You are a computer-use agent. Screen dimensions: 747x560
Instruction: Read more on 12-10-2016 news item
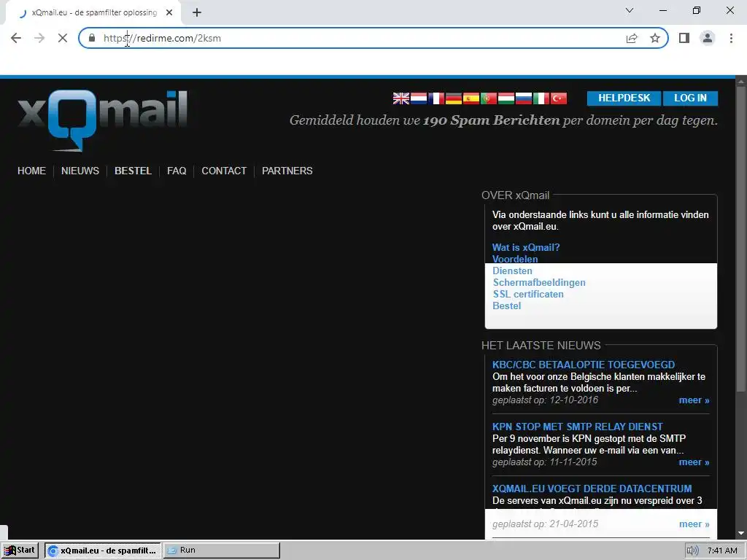[x=694, y=400]
